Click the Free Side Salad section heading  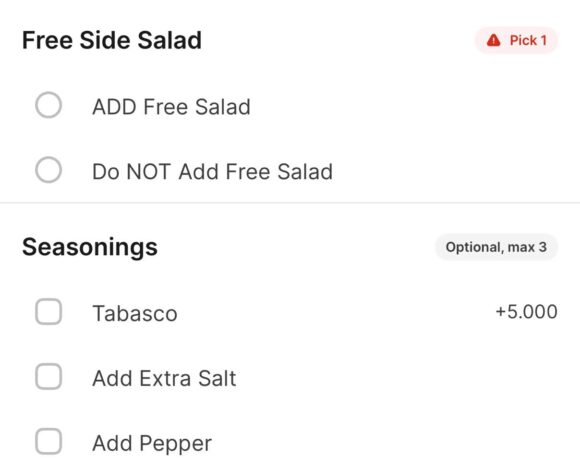[112, 40]
